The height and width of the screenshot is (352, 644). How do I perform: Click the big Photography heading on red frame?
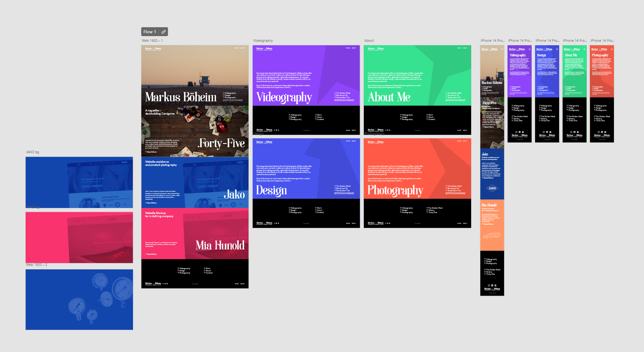[395, 190]
